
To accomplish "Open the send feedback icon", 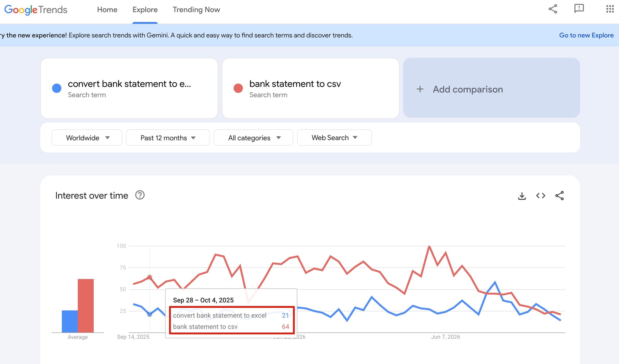I will (x=579, y=9).
